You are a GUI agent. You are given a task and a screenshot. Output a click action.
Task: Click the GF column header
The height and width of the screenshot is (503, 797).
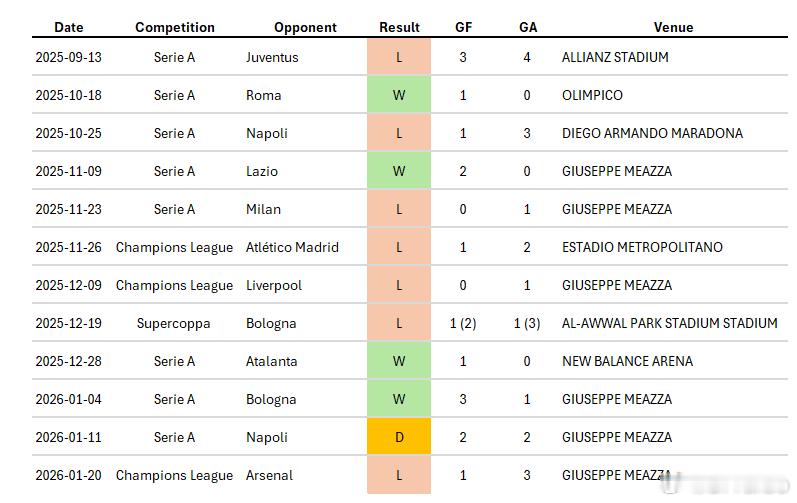[x=464, y=27]
